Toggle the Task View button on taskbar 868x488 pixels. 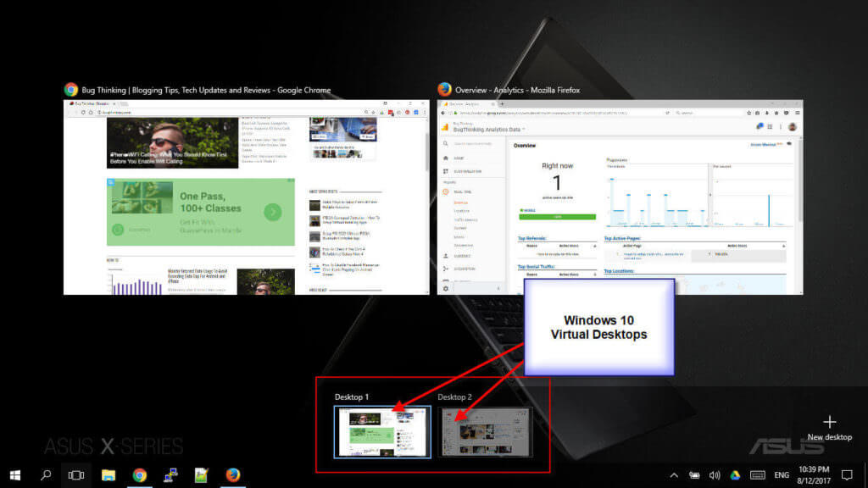tap(76, 474)
